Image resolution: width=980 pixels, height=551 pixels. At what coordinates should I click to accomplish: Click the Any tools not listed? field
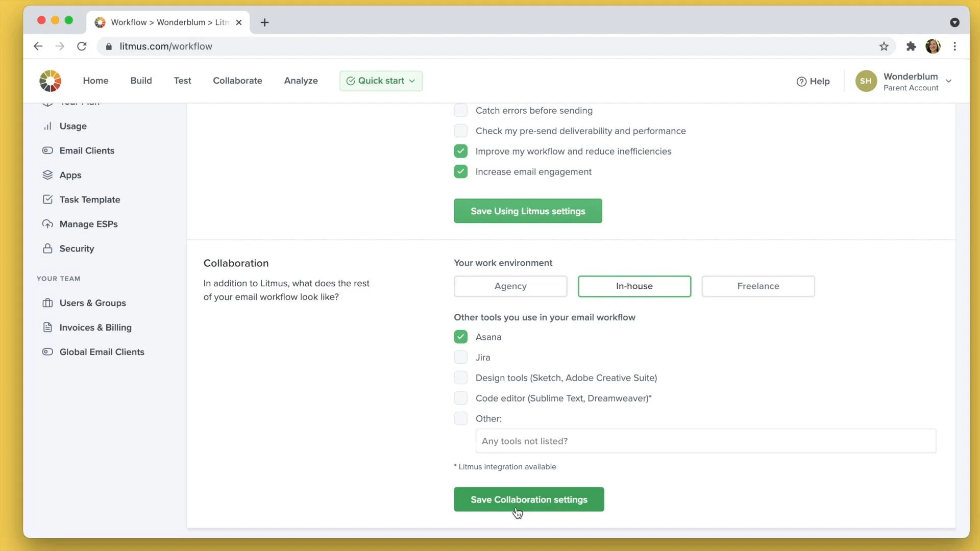706,441
